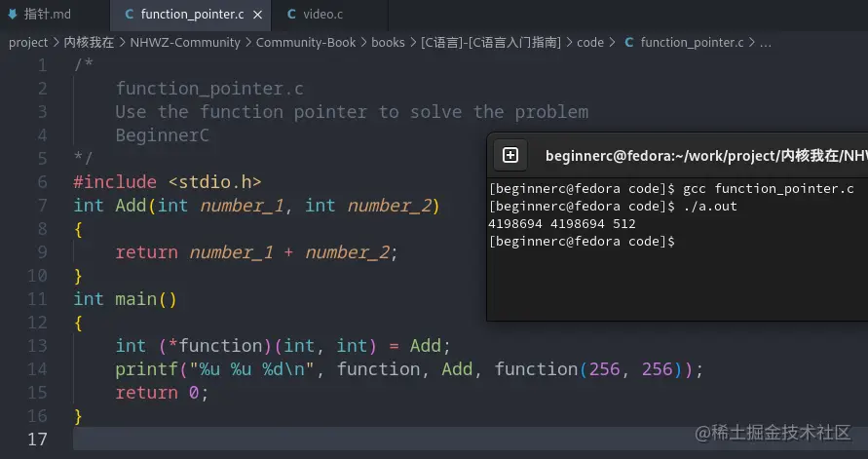Click the empty line 17 in editor
Image resolution: width=868 pixels, height=459 pixels.
(470, 439)
